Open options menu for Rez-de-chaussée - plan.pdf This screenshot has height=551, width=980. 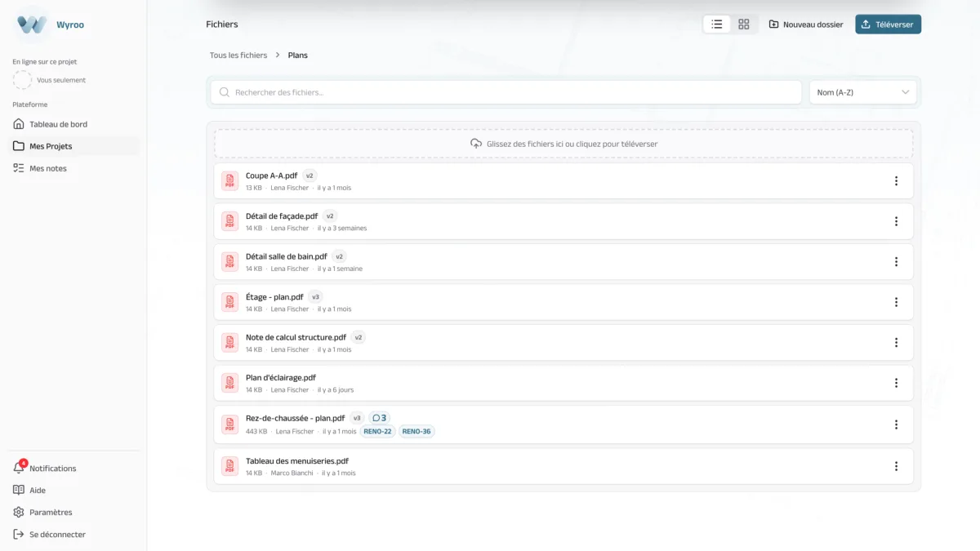[x=896, y=424]
